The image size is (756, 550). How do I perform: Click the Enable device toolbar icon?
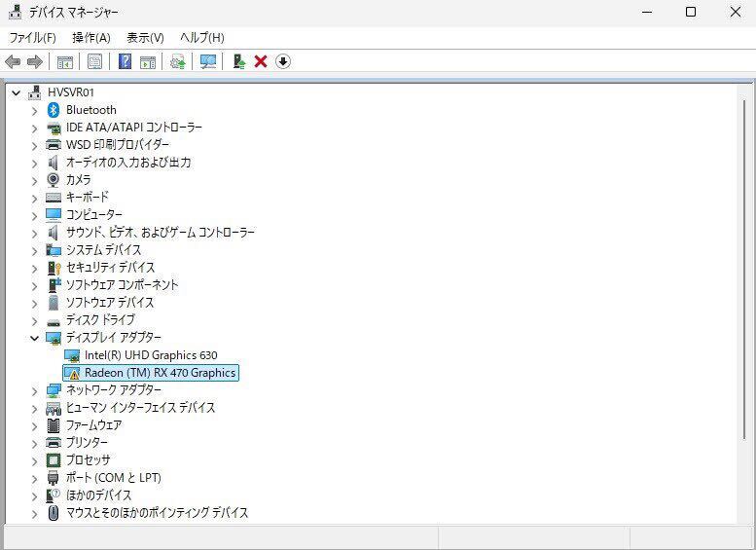click(x=238, y=61)
